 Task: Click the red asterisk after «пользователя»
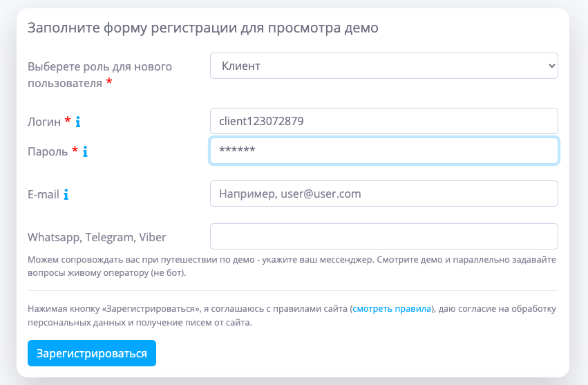(109, 83)
